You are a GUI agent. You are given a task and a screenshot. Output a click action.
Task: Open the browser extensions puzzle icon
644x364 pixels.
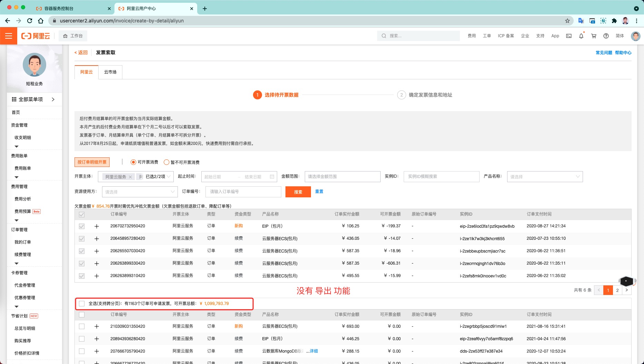click(614, 21)
